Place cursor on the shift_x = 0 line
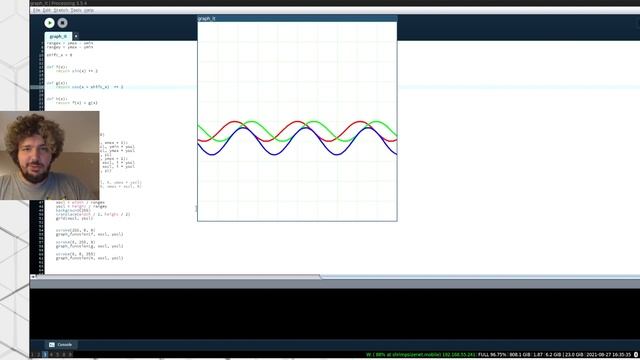640x360 pixels. pos(59,55)
